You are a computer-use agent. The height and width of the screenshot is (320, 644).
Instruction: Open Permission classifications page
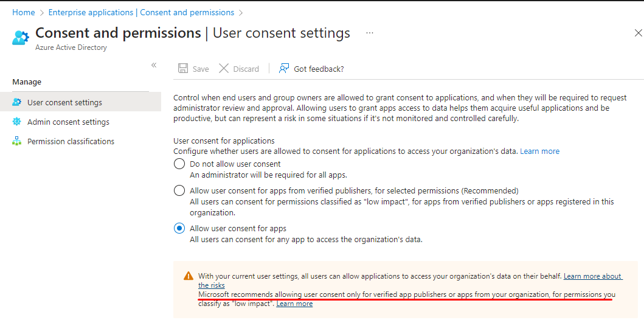point(71,141)
